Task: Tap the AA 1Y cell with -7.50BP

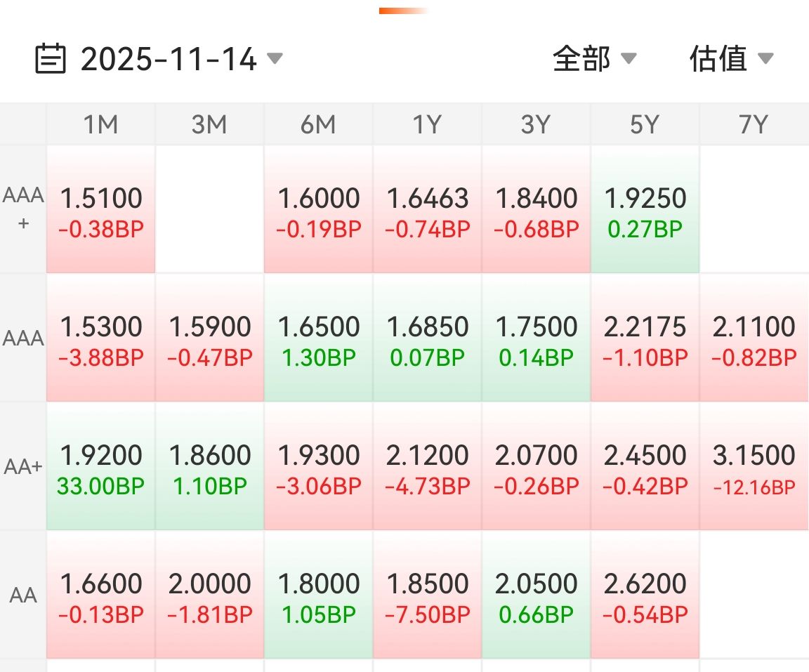Action: tap(427, 595)
